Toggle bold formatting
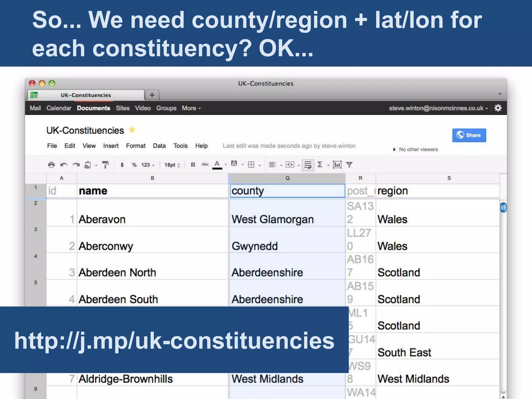 point(193,164)
